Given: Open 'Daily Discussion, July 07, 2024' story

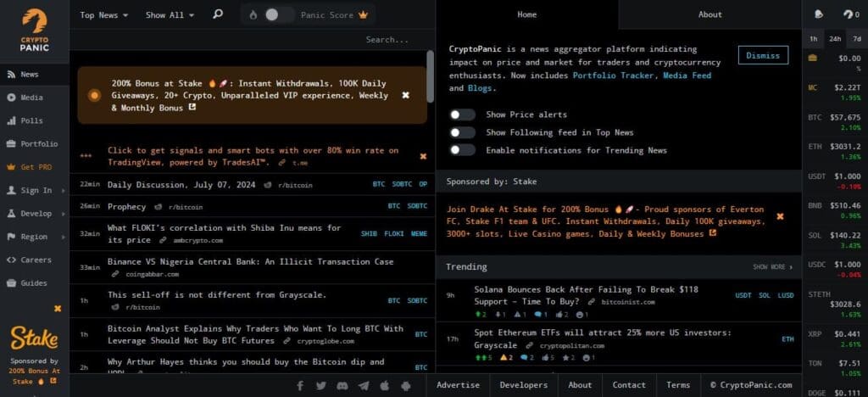Looking at the screenshot, I should (181, 184).
